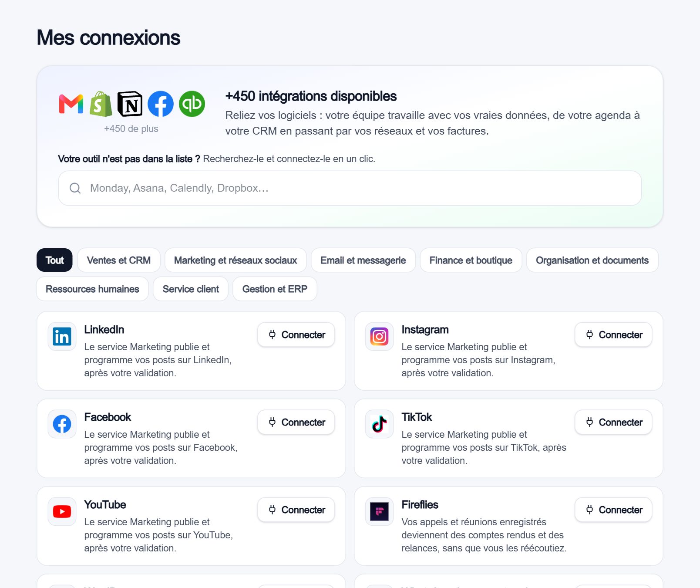Click the search magnifier icon

pyautogui.click(x=75, y=188)
